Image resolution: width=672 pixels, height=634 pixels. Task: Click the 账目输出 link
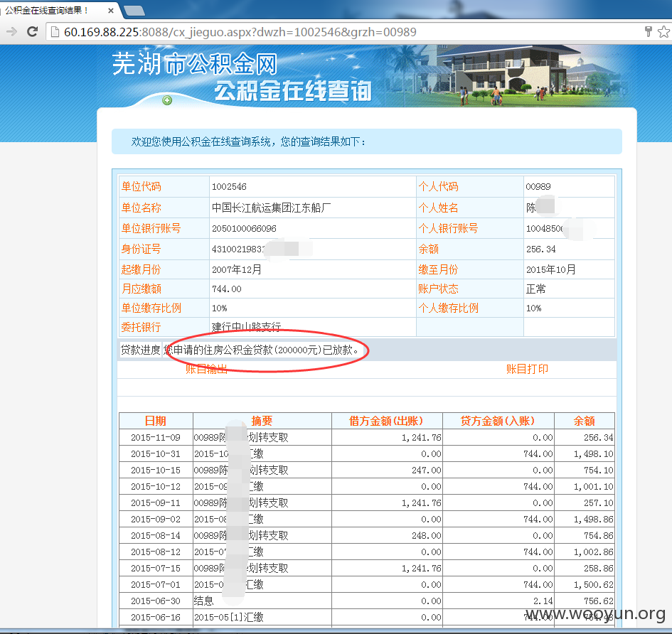[206, 369]
